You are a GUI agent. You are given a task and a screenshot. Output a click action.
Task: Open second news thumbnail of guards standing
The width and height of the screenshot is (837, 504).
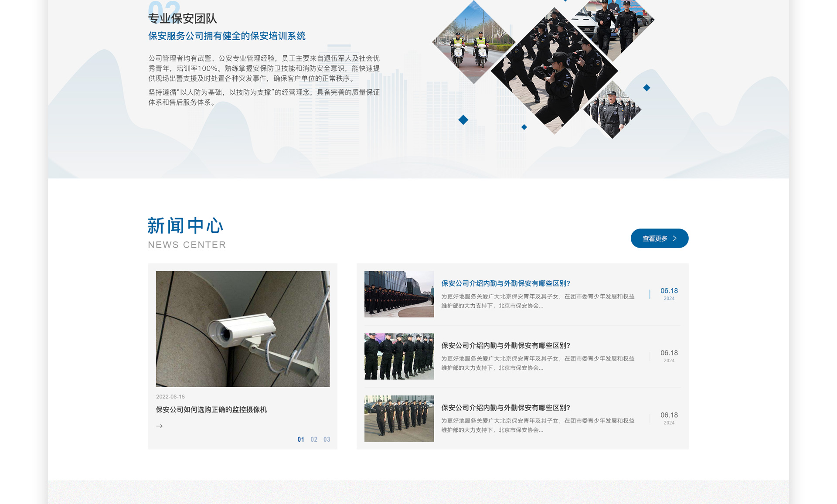click(x=399, y=356)
